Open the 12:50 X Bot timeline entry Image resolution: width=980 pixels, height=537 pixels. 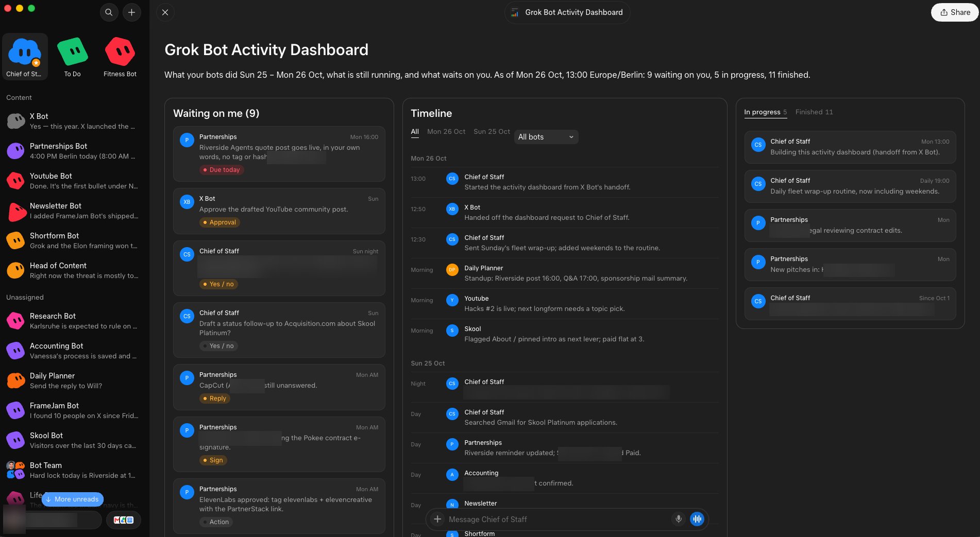click(565, 213)
